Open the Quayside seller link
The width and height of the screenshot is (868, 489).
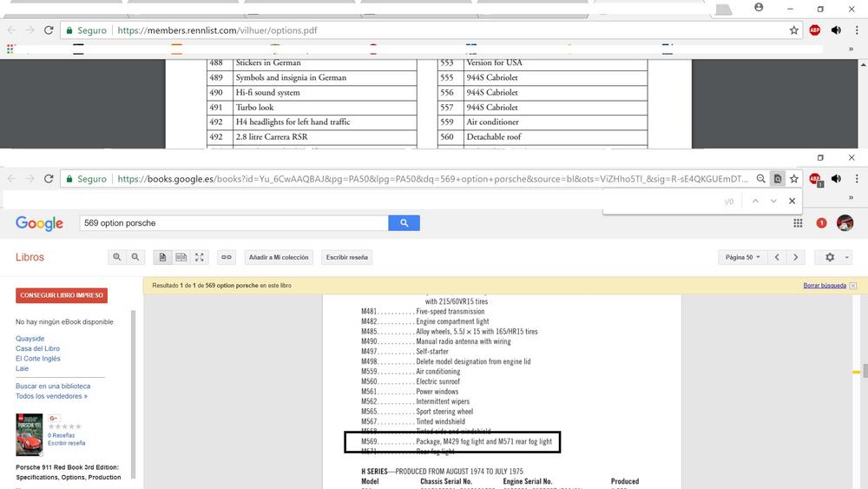[30, 339]
